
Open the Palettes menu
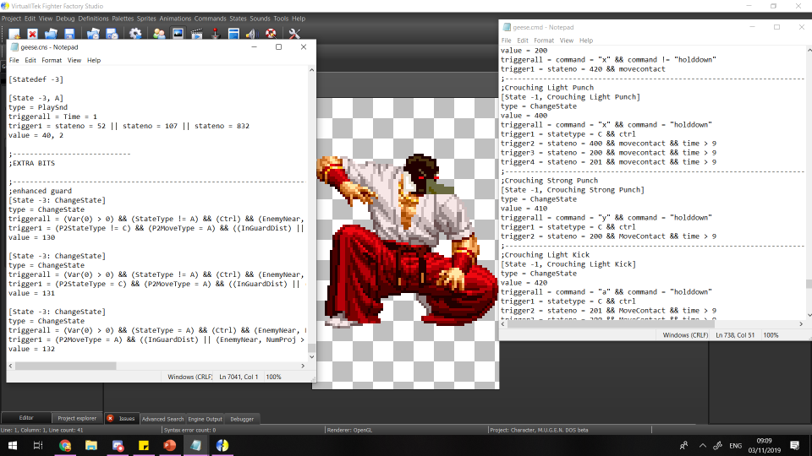123,19
